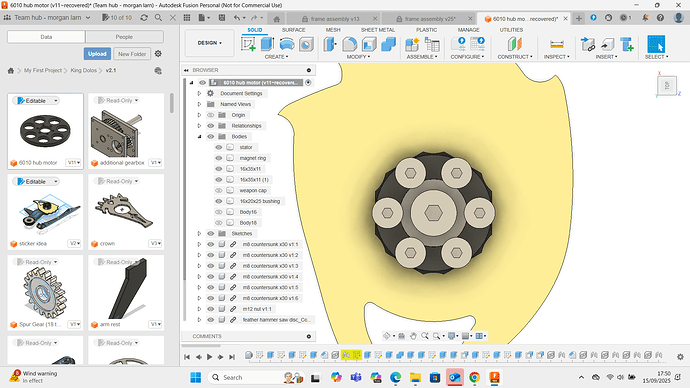Click the Select tool icon

click(656, 44)
